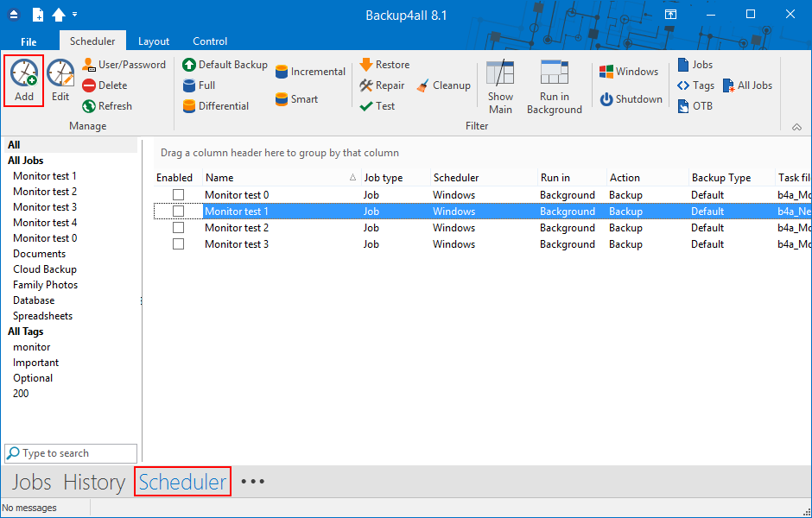Open the quick access toolbar dropdown arrow
This screenshot has height=518, width=812.
75,15
